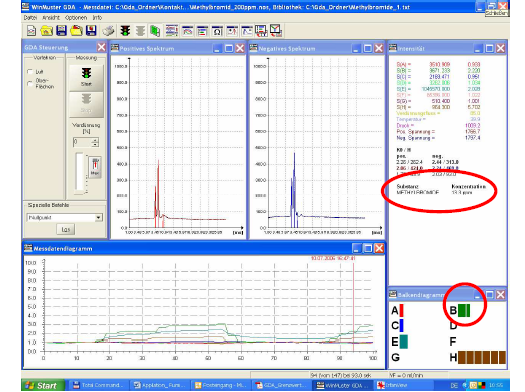Viewport: 525px width, 392px height.
Task: Open the Optionen menu
Action: 76,17
